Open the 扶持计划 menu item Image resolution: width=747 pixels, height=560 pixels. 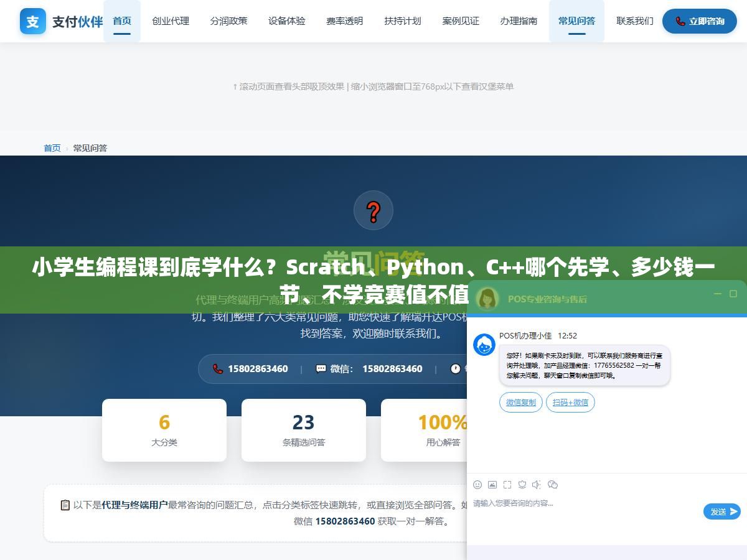pos(403,21)
